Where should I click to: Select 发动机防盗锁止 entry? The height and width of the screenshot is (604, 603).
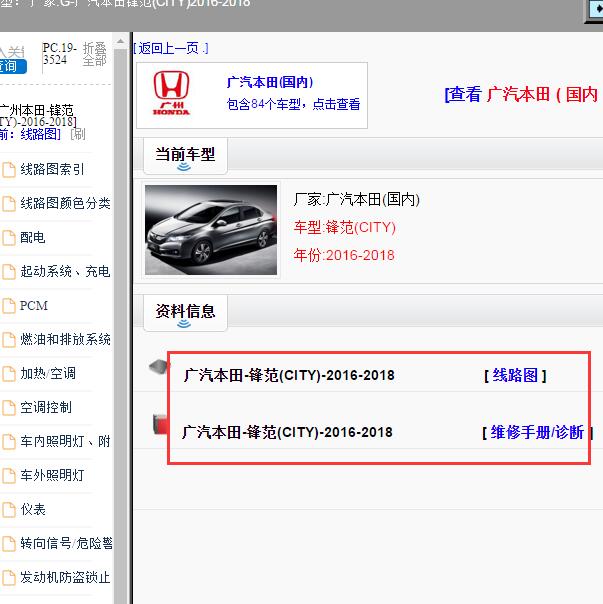[65, 577]
